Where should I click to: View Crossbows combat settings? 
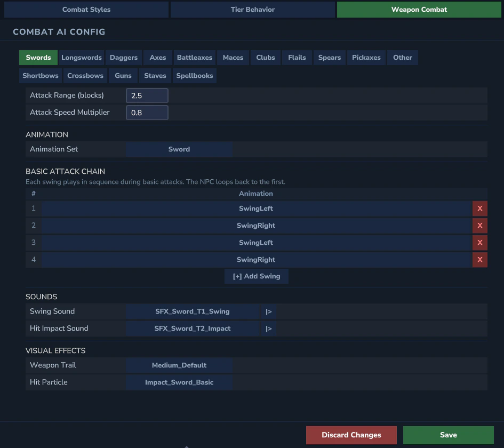click(85, 75)
